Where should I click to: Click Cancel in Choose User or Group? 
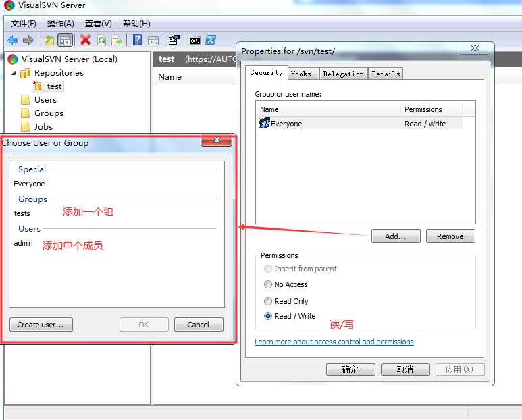199,325
